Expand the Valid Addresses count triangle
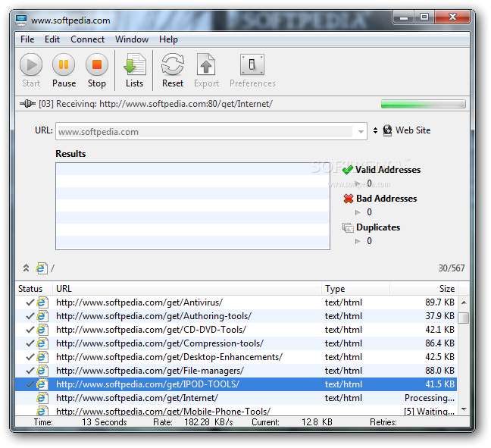 click(x=358, y=183)
